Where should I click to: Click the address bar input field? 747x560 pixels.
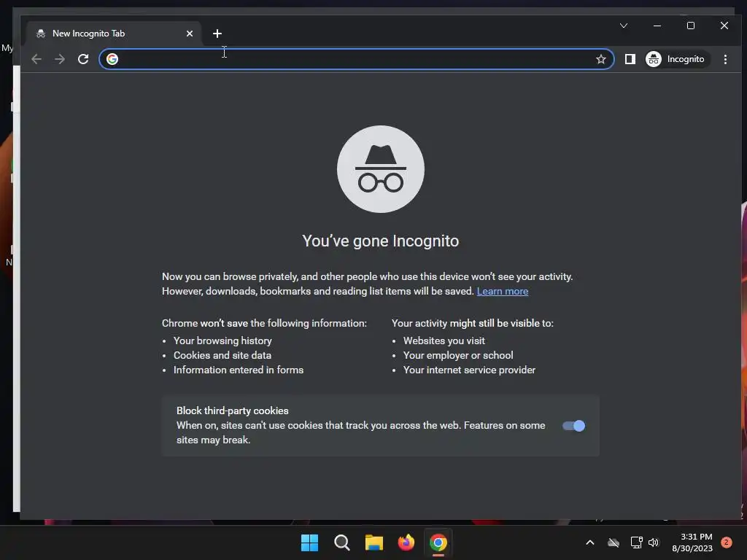pyautogui.click(x=355, y=59)
